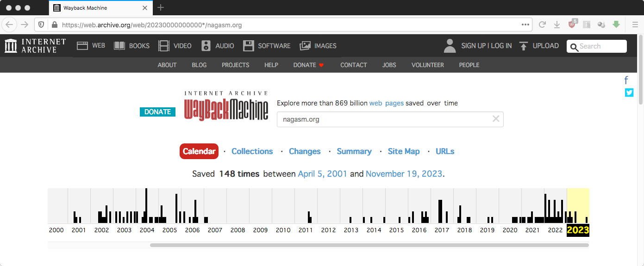The width and height of the screenshot is (644, 266).
Task: Open the VOLUNTEER menu item
Action: (428, 65)
